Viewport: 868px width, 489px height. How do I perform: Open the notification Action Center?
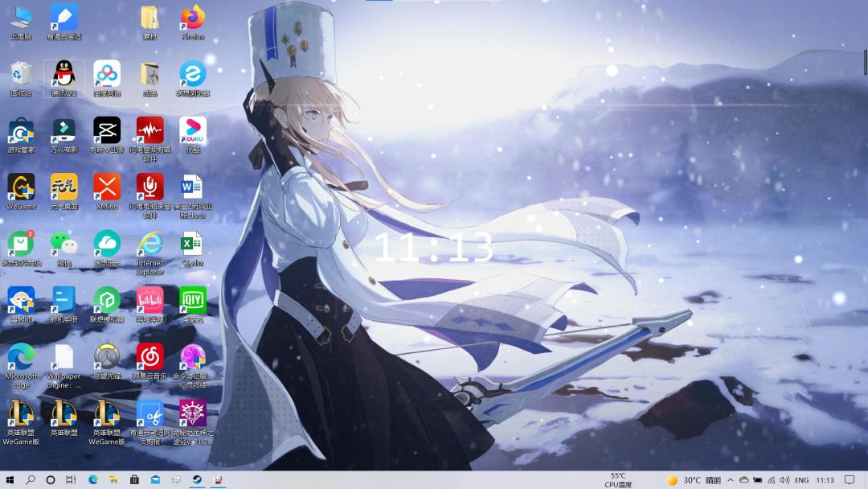[850, 480]
